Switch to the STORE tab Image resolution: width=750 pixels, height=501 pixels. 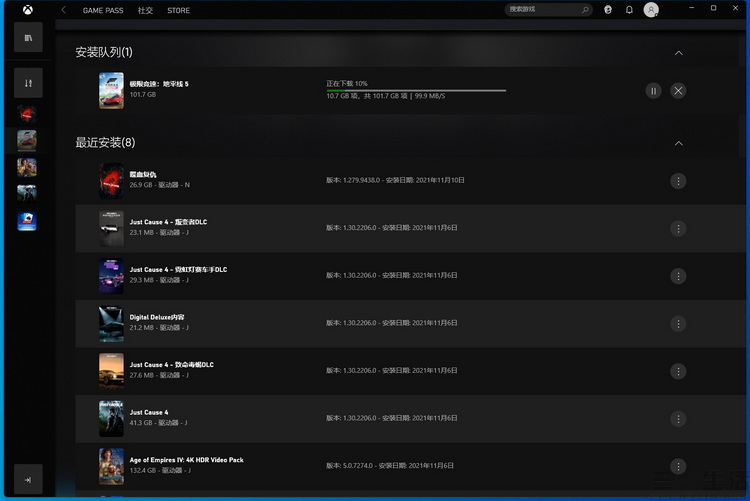tap(178, 10)
